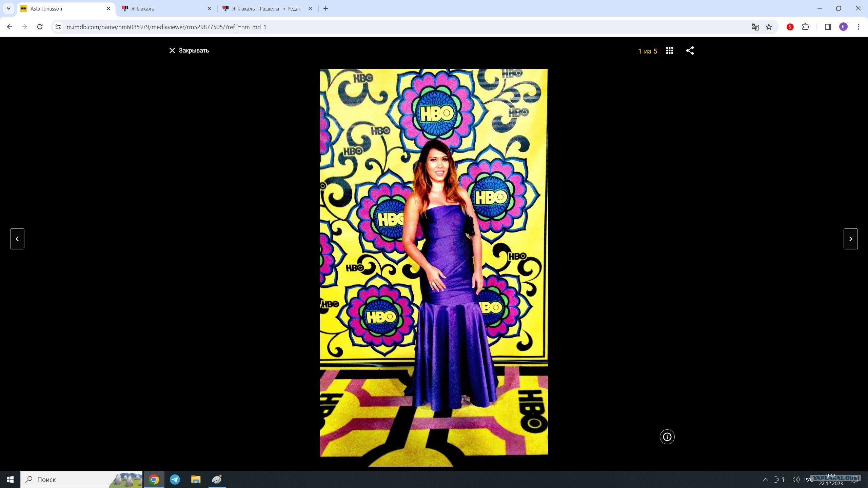View site information for imdb.com
868x488 pixels.
pos(58,27)
